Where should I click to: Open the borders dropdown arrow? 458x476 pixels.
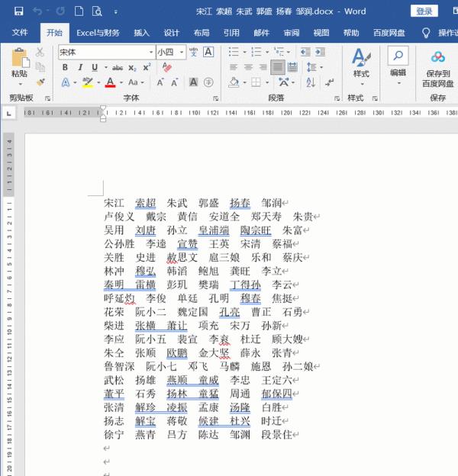pyautogui.click(x=267, y=82)
